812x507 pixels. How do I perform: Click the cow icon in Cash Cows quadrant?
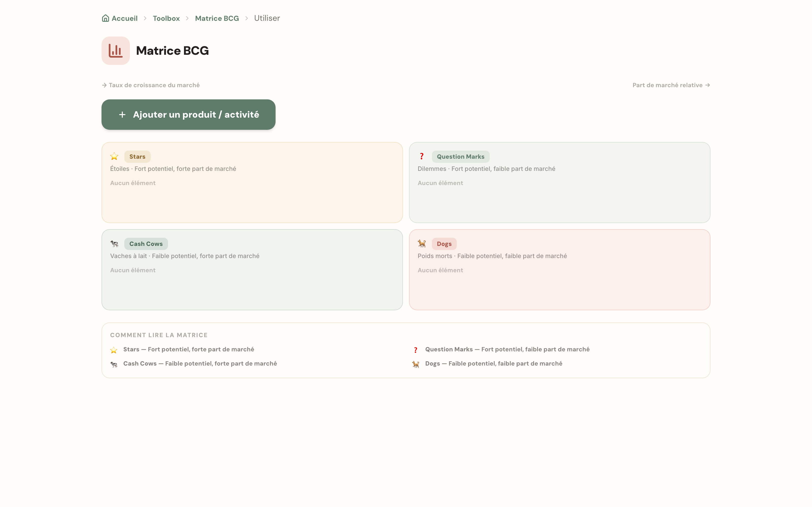114,243
